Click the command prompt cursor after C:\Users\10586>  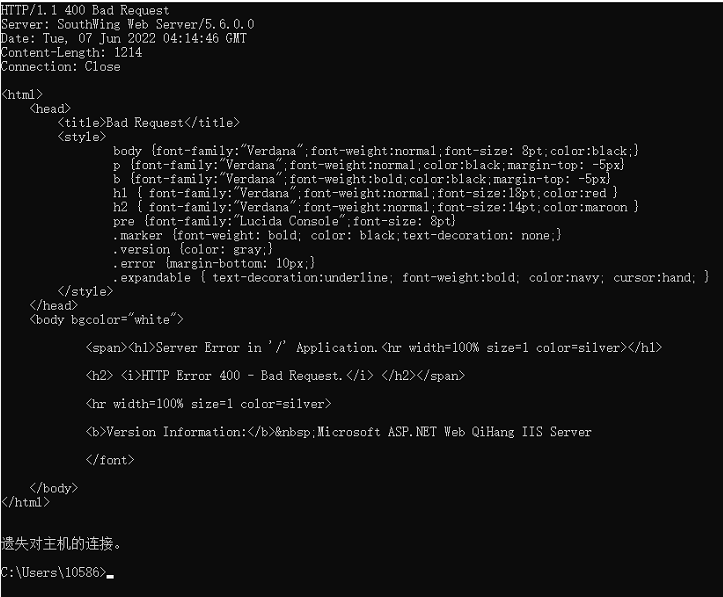[x=110, y=574]
